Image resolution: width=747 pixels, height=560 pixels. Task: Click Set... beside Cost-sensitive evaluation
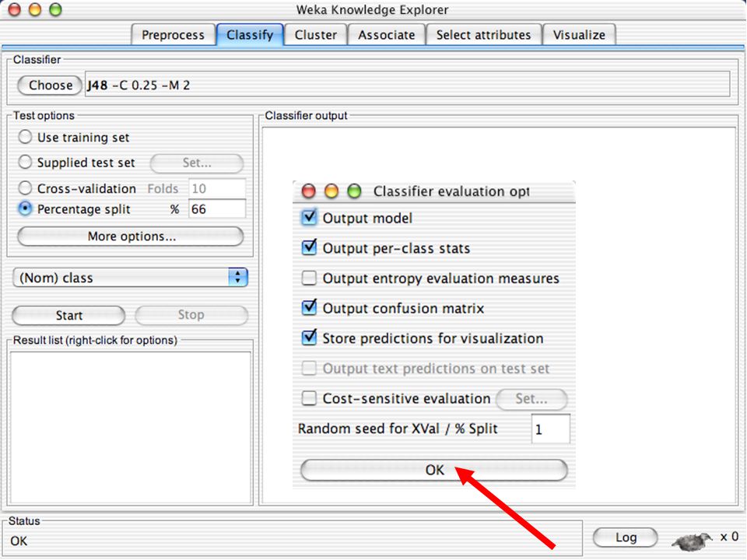[x=531, y=398]
